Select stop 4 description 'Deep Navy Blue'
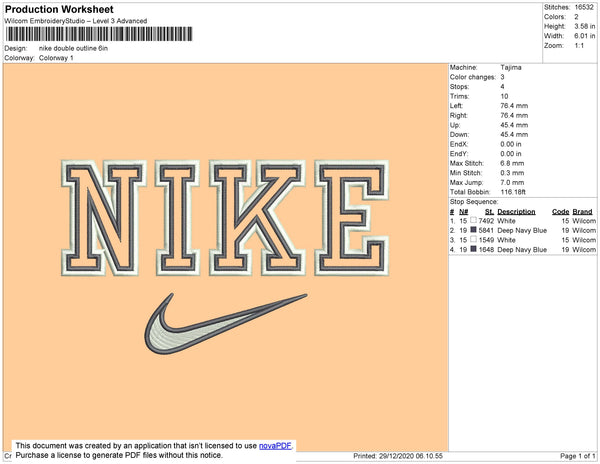 pos(522,249)
